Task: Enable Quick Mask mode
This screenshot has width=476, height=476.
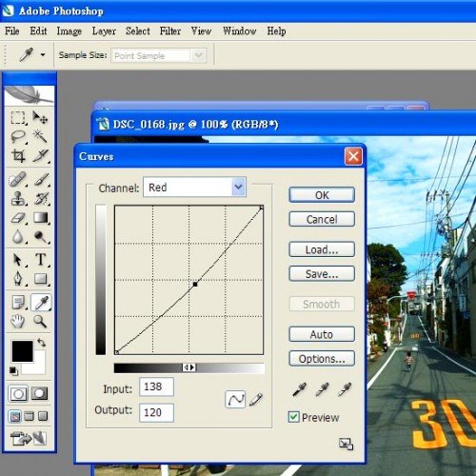Action: 39,394
